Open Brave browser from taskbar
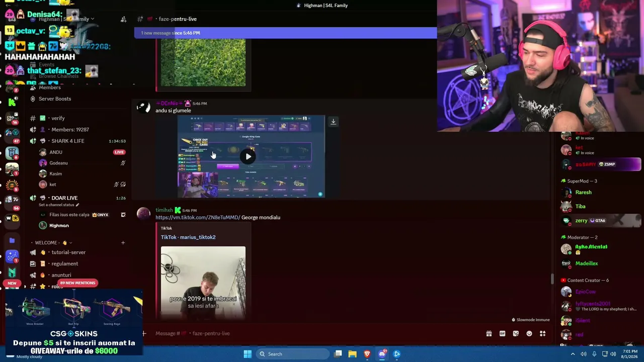The image size is (644, 362). 367,354
